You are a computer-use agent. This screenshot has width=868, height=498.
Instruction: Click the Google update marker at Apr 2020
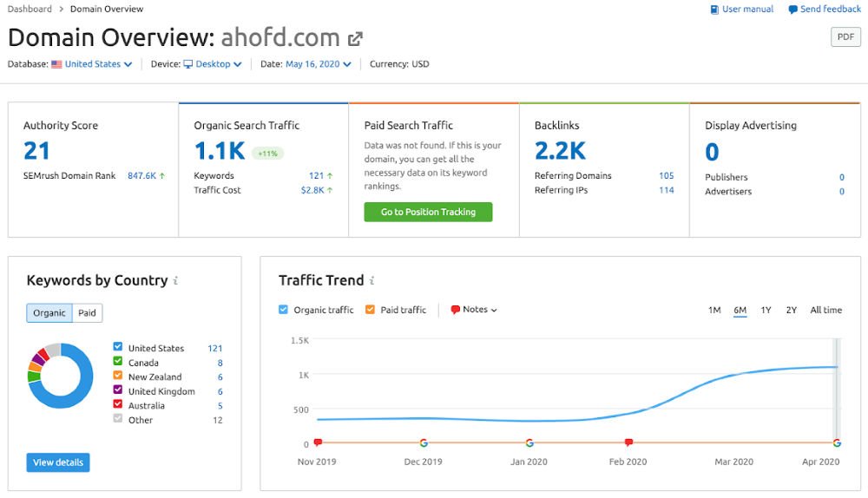tap(837, 442)
